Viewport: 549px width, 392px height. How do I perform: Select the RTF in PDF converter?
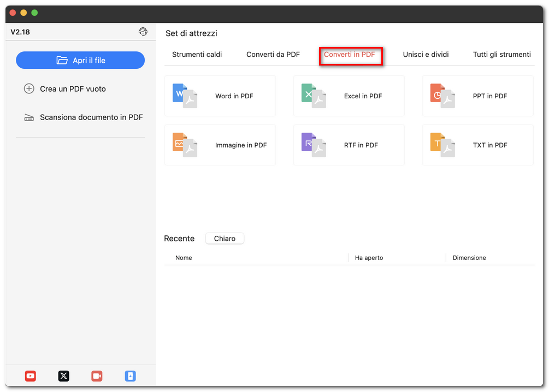349,145
